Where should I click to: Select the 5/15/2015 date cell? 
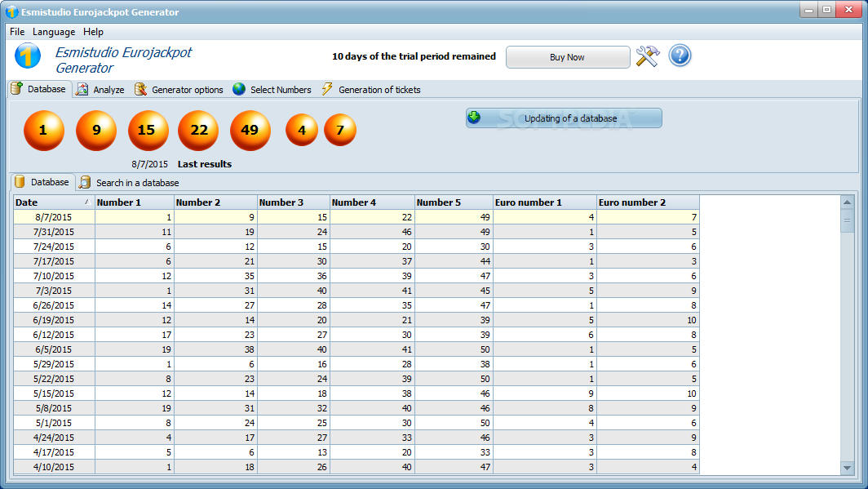click(54, 393)
